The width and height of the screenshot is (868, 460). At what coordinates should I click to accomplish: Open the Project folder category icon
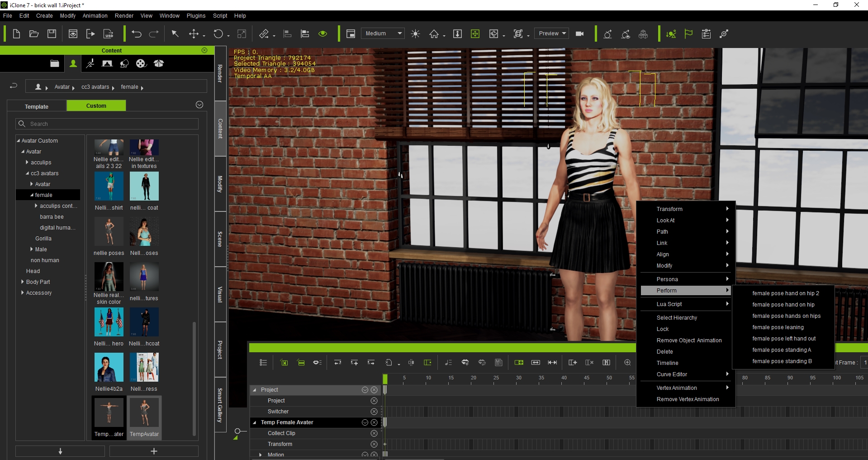pyautogui.click(x=55, y=63)
